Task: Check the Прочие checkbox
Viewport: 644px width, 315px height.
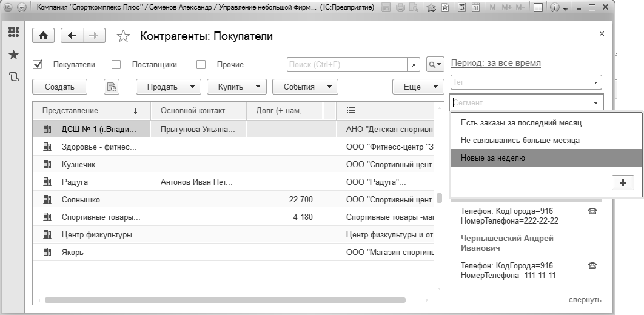Action: (201, 64)
